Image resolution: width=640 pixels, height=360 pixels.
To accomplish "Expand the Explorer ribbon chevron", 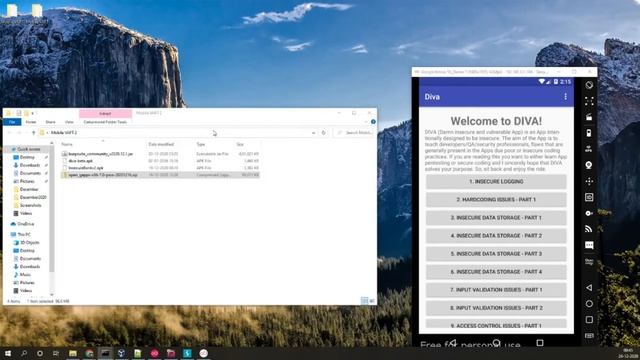I will point(366,122).
